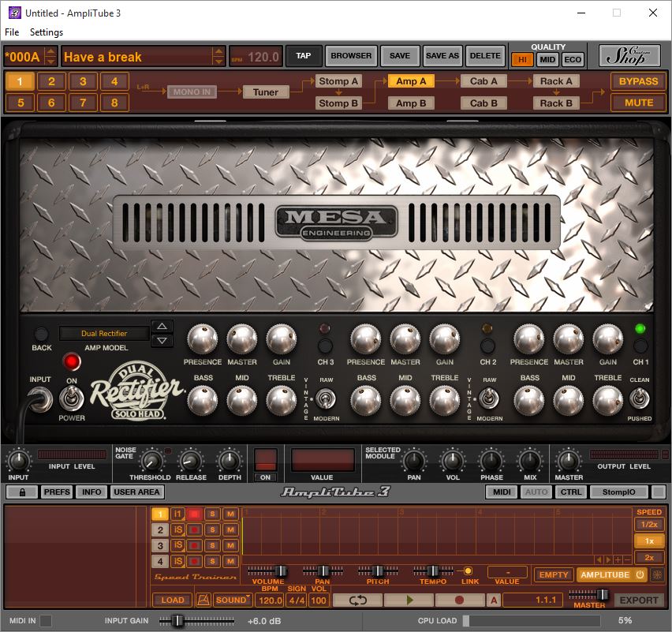Click the selected module PAN knob

[x=414, y=461]
